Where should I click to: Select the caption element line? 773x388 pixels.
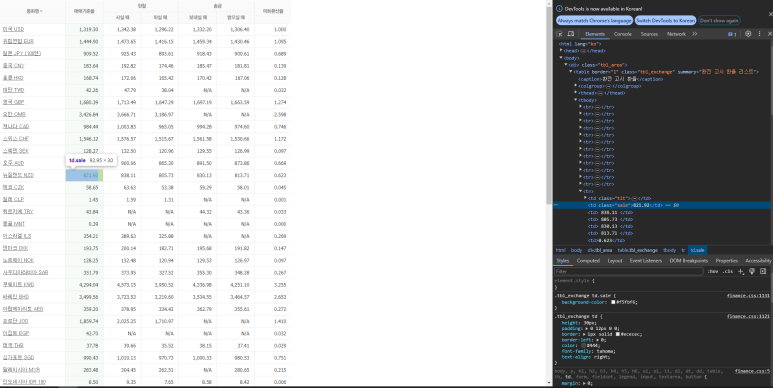[x=620, y=79]
